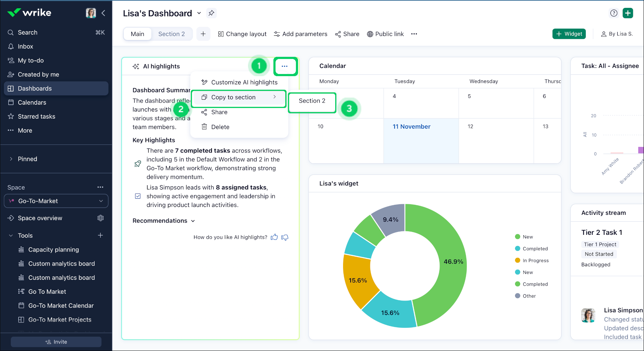Click thumbs up for AI highlights

[274, 237]
